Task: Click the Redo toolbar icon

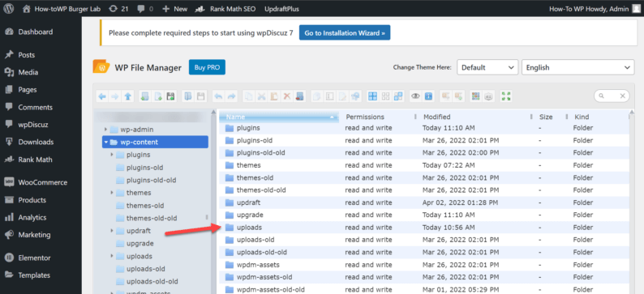Action: point(232,96)
